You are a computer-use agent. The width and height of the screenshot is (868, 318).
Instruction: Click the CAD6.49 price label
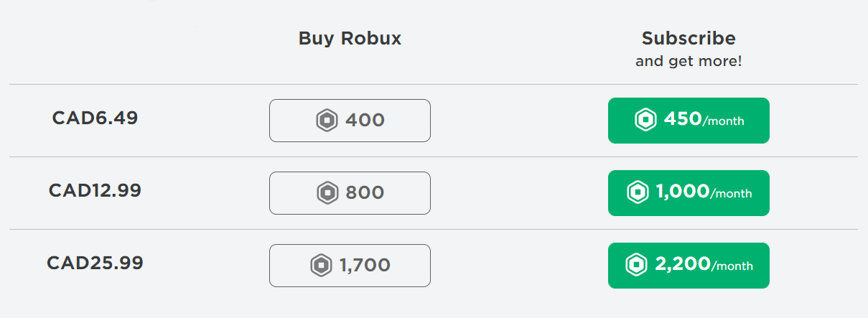pos(95,118)
